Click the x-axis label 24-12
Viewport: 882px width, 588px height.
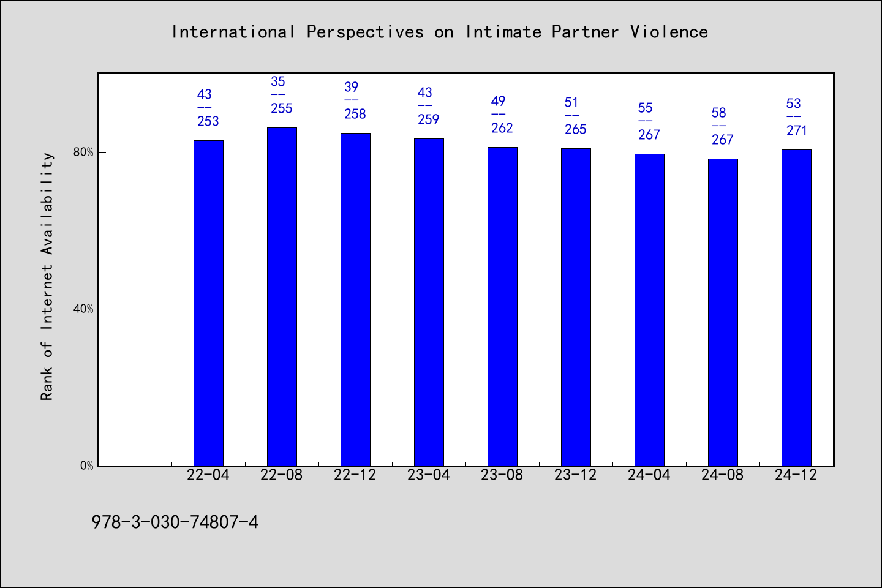tap(796, 475)
